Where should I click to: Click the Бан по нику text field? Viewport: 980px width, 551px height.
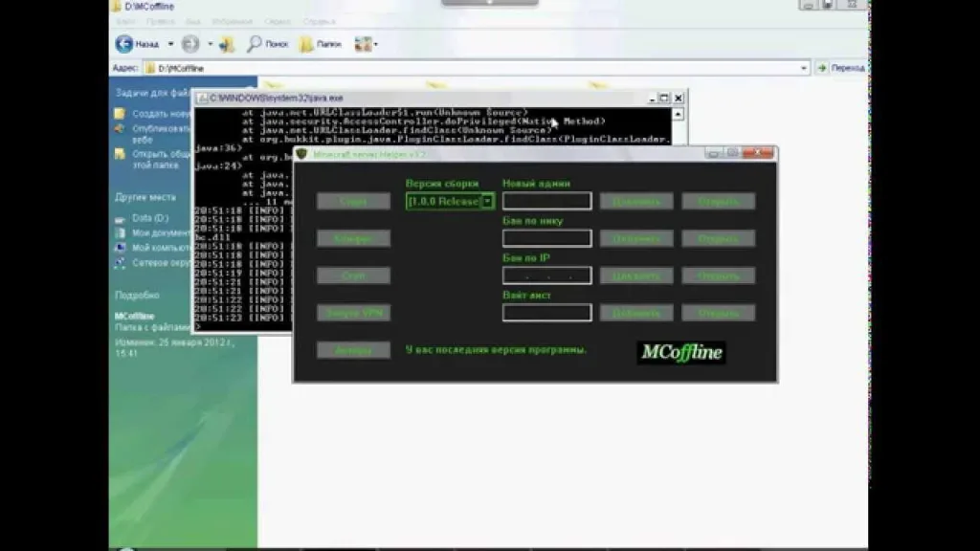click(546, 238)
